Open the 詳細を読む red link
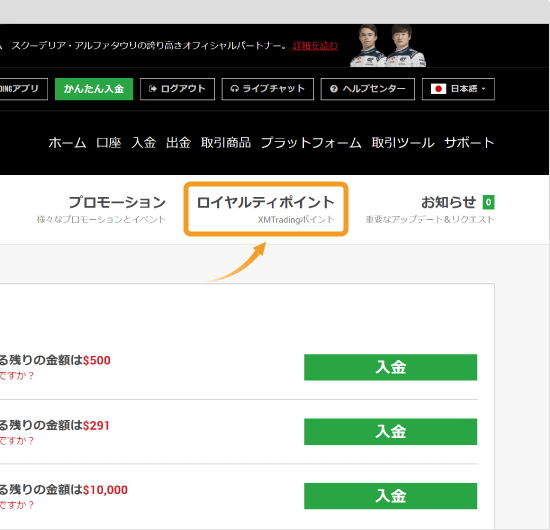Screen dimensions: 550x530 pos(315,46)
